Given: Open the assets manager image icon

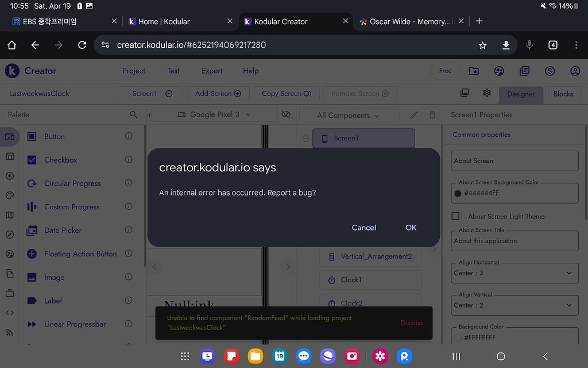Looking at the screenshot, I should tap(464, 92).
